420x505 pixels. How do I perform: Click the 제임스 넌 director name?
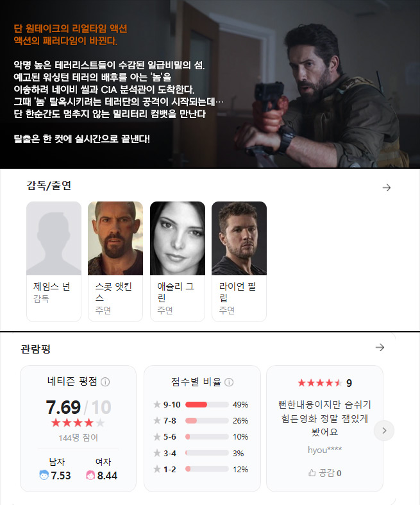click(52, 286)
